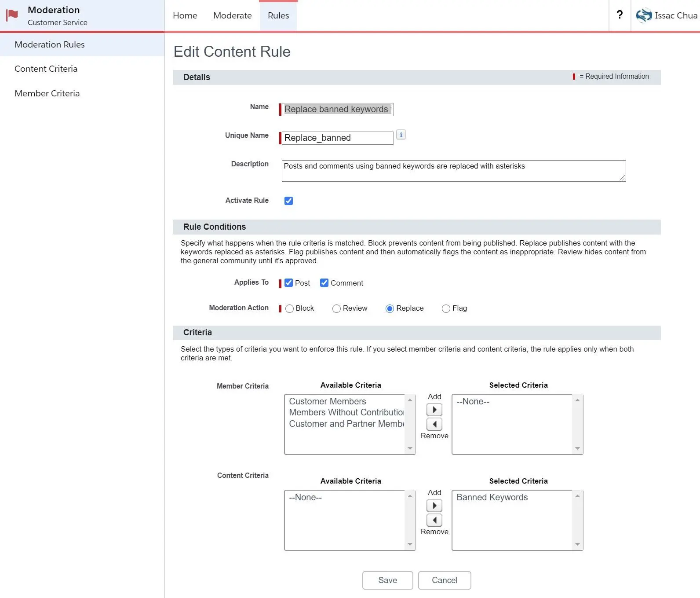Open the Moderate tab
The width and height of the screenshot is (700, 598).
click(233, 15)
